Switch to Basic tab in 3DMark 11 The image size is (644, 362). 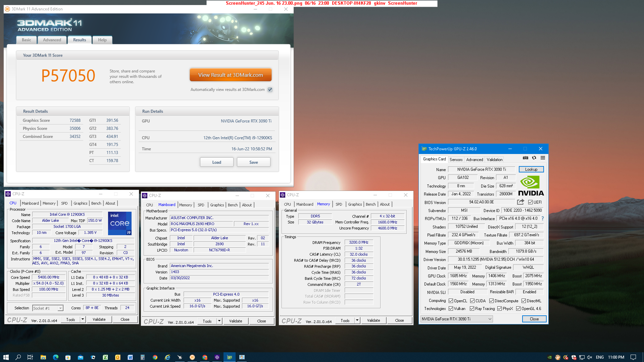pos(27,40)
